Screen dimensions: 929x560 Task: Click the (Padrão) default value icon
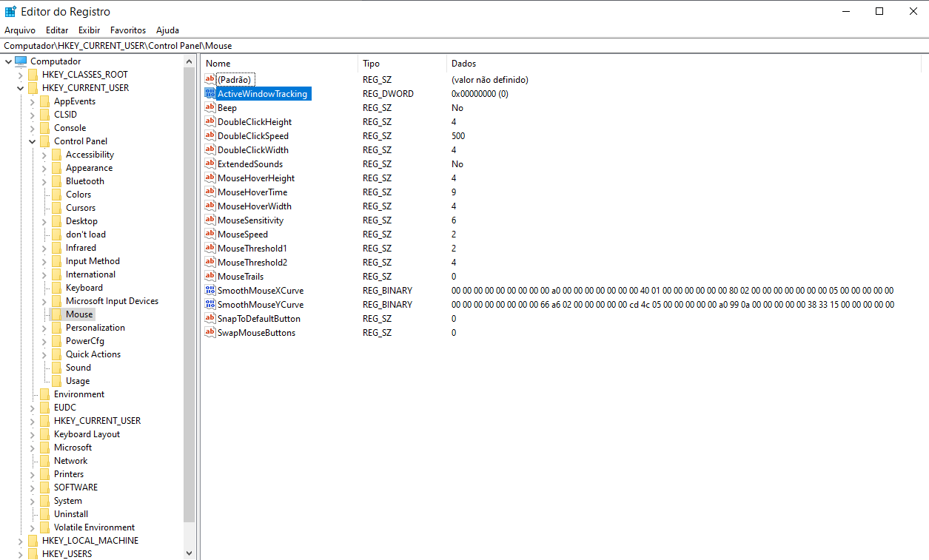tap(210, 80)
